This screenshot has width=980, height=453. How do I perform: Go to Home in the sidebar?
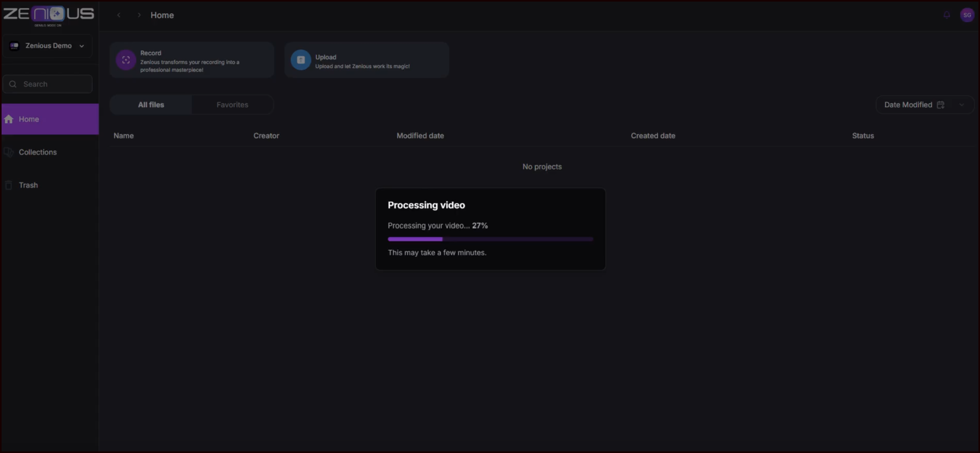pyautogui.click(x=29, y=119)
